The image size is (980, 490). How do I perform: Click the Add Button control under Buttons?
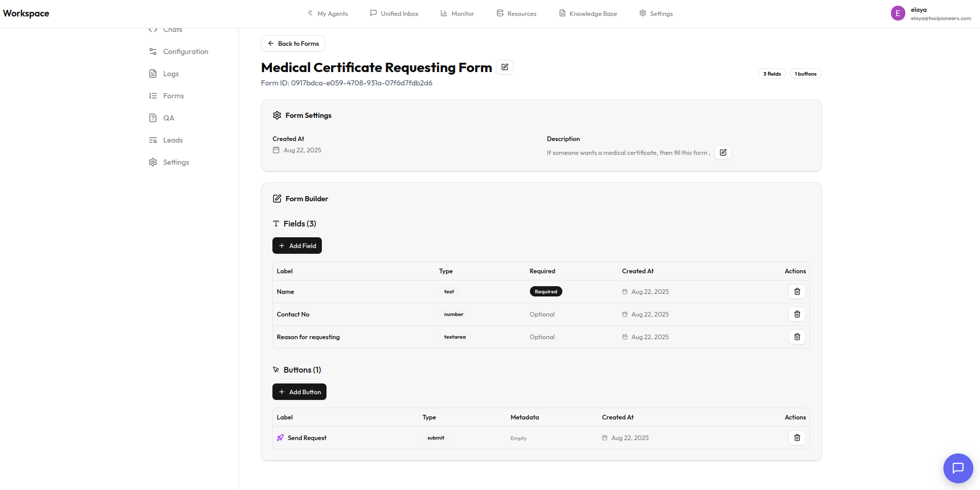pos(299,392)
